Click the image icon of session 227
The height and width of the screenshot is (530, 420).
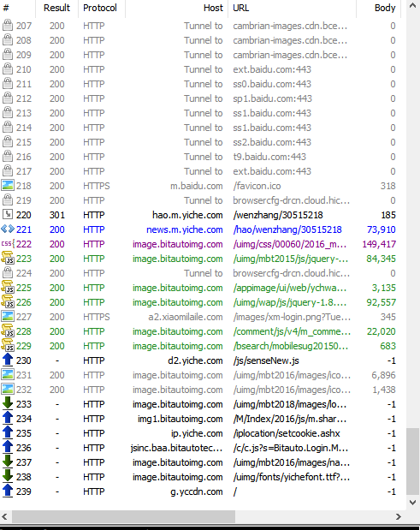coord(8,317)
